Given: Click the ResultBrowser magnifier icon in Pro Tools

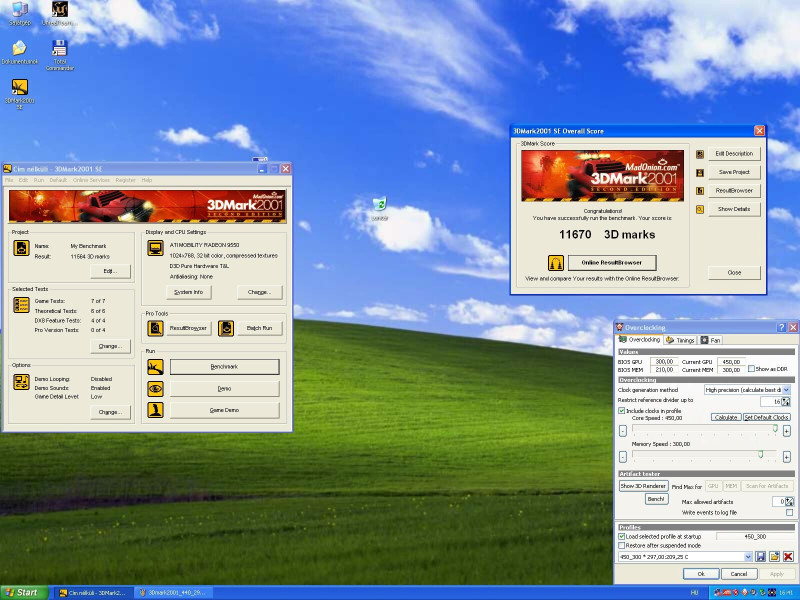Looking at the screenshot, I should (x=156, y=328).
